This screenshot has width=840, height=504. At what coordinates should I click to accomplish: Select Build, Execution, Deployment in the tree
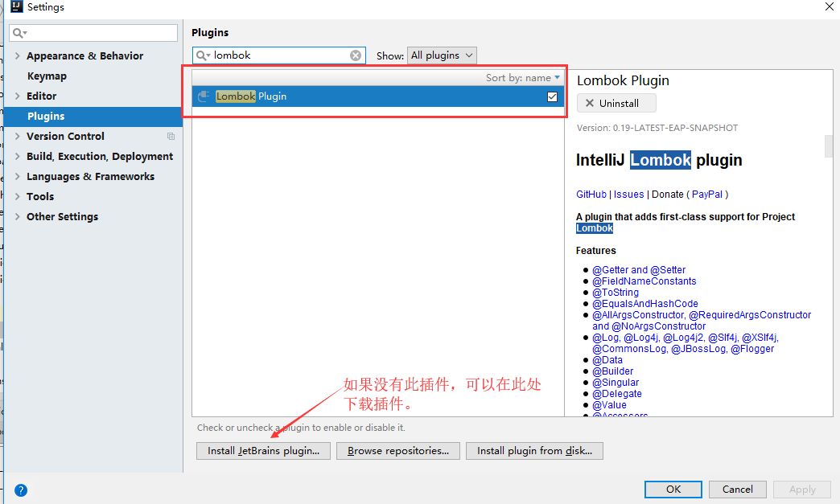[100, 156]
